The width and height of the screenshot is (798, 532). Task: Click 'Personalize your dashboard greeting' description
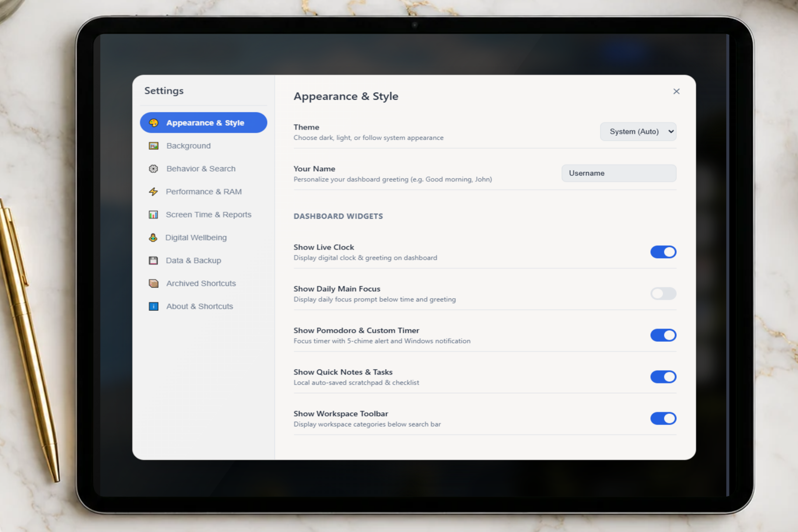coord(393,179)
